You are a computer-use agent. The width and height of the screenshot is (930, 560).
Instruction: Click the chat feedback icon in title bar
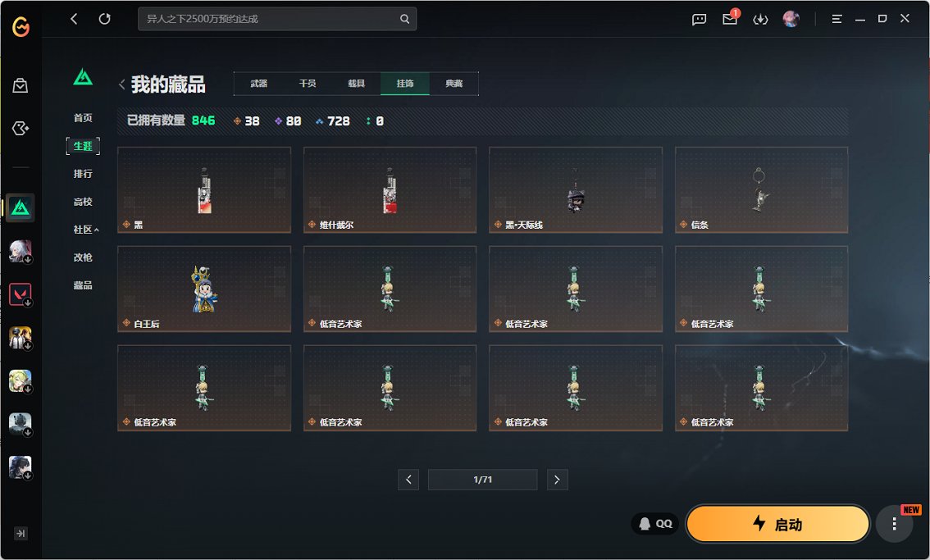[698, 19]
